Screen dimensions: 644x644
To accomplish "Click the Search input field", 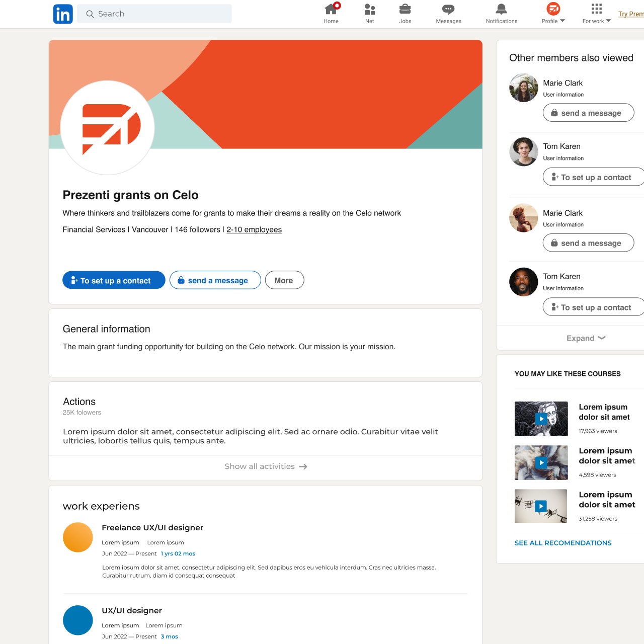I will [x=154, y=14].
